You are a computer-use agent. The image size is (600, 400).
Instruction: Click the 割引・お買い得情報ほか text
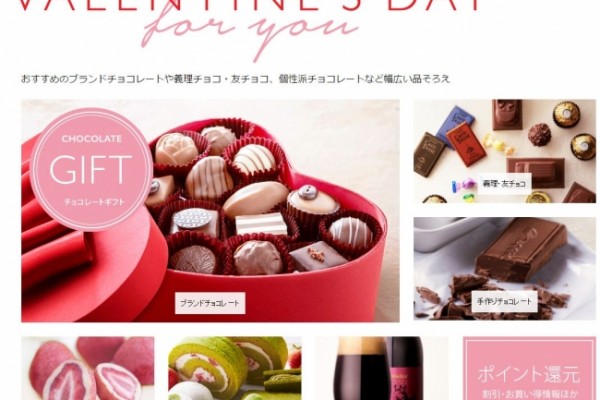[x=530, y=393]
